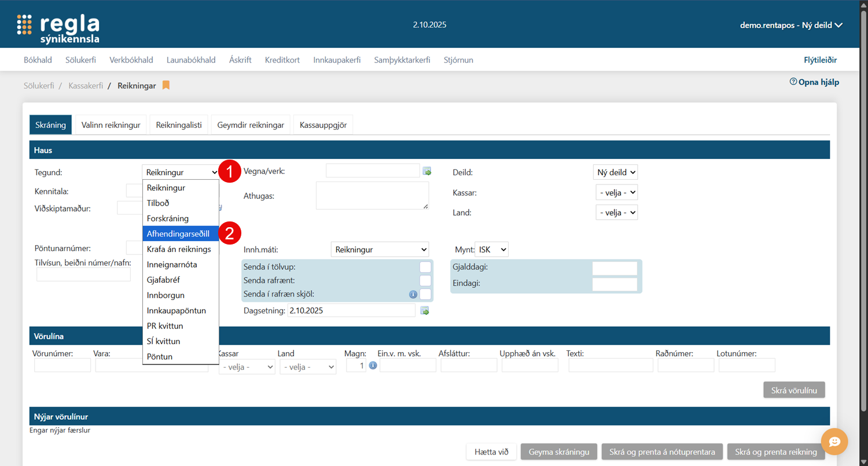Select Afhendingarseðill from the Tegund list
Image resolution: width=868 pixels, height=466 pixels.
click(x=178, y=234)
